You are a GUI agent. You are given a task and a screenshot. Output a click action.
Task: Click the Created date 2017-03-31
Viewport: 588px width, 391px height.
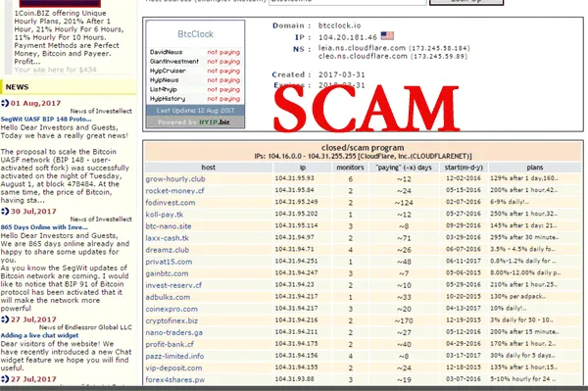tap(342, 74)
